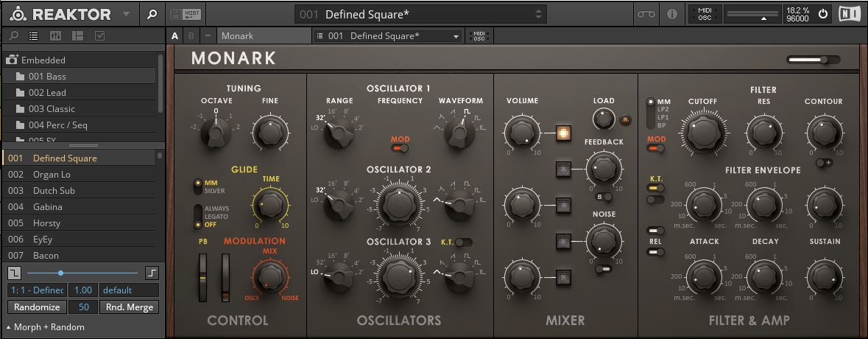The width and height of the screenshot is (868, 339).
Task: Collapse the Morph + Random section
Action: coord(46,326)
